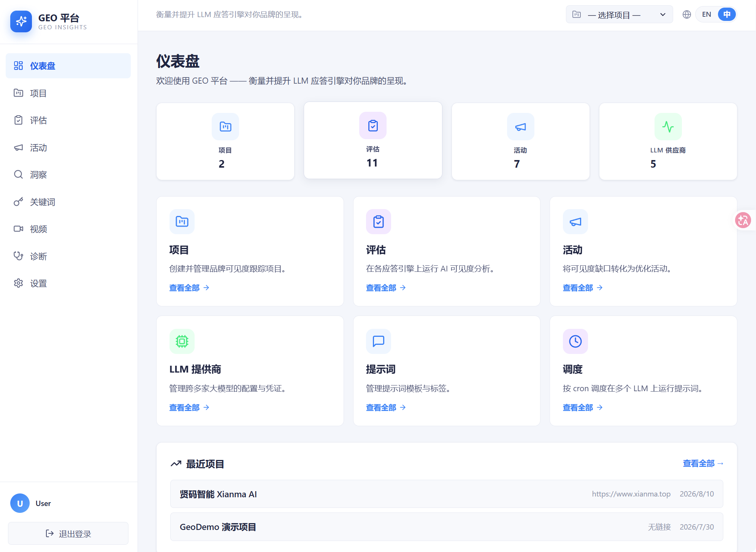Click the 视频 camera icon in sidebar
Image resolution: width=756 pixels, height=552 pixels.
pos(18,229)
